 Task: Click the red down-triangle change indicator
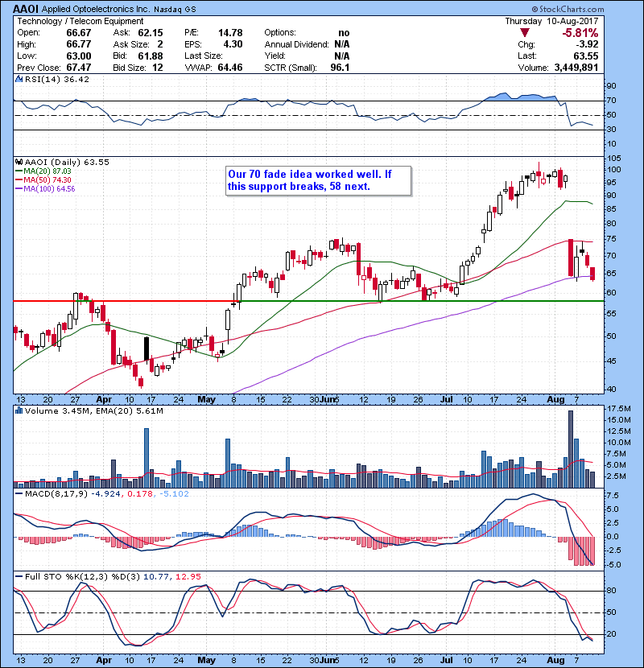[525, 33]
